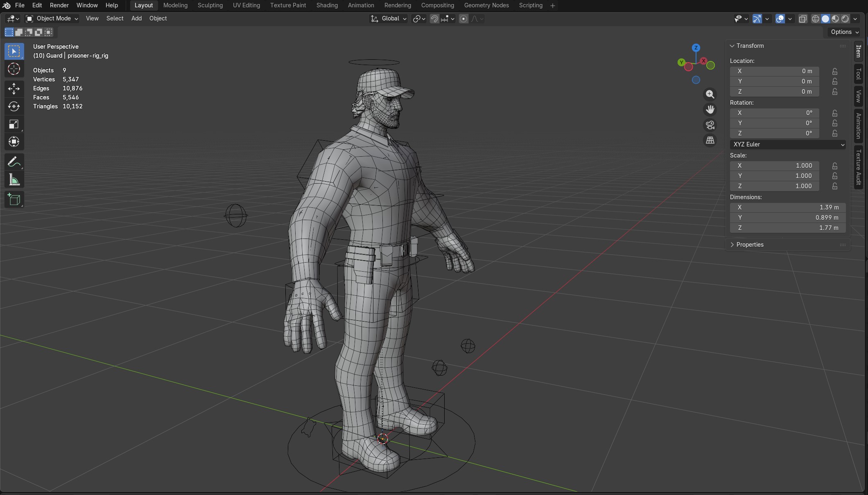Screen dimensions: 868x495
Task: Activate the Add Cube tool
Action: pos(14,200)
